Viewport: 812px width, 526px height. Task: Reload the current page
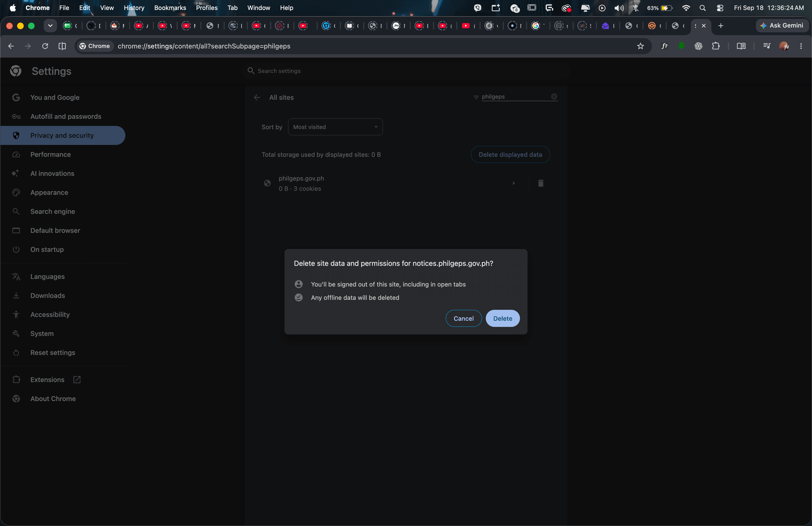(x=45, y=46)
